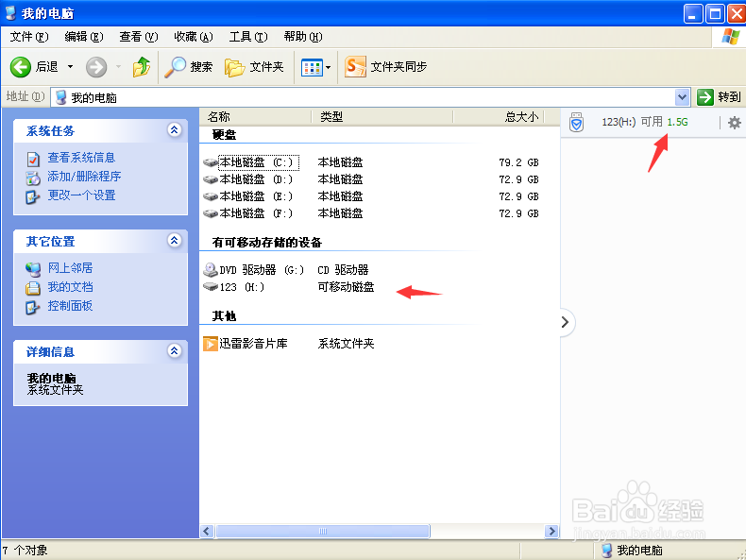
Task: Select the local disk (E:) drive icon
Action: point(211,197)
